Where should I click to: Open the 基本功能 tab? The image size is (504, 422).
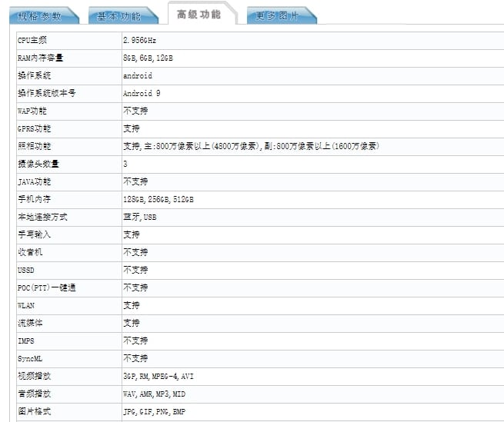(121, 15)
